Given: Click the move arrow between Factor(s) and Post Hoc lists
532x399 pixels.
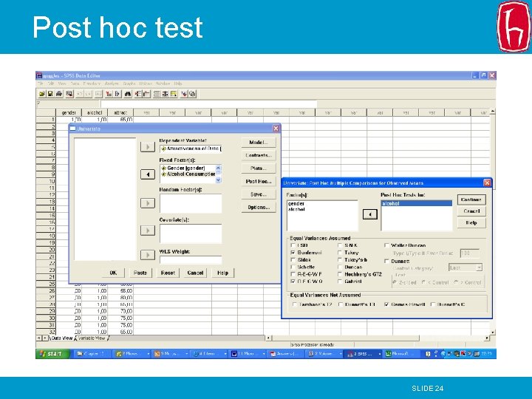Looking at the screenshot, I should 370,214.
